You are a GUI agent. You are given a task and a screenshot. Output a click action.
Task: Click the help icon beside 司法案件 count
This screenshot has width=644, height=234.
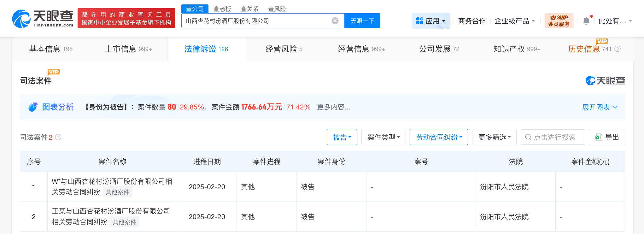point(58,137)
